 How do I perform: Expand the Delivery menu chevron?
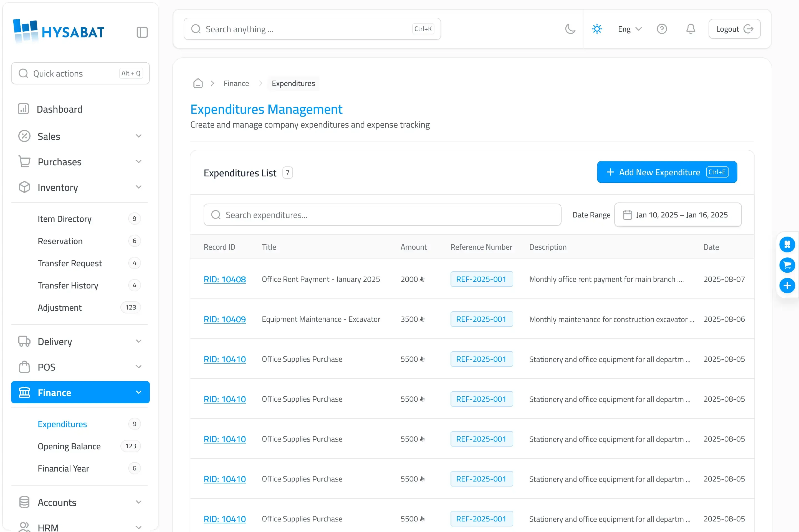(x=138, y=341)
